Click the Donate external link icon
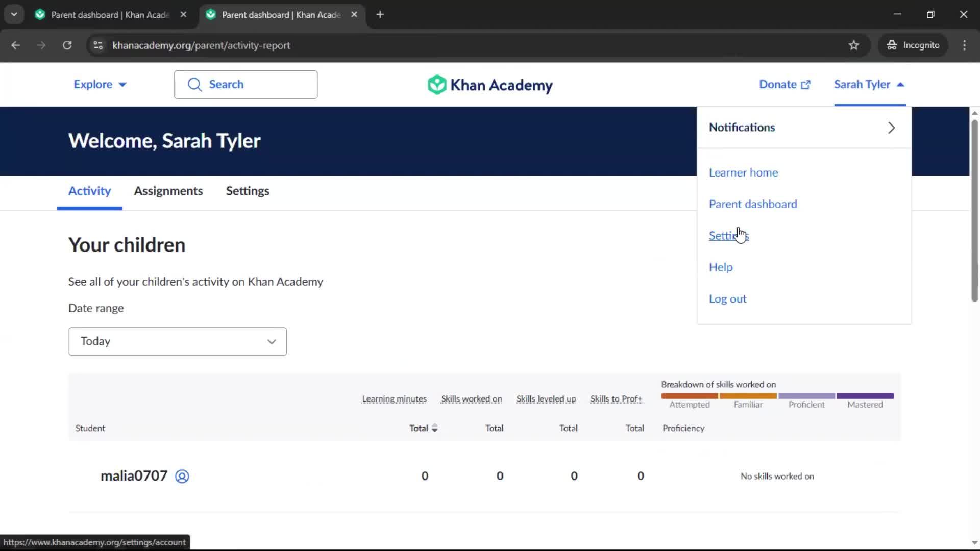Screen dimensions: 980x551 [x=805, y=85]
